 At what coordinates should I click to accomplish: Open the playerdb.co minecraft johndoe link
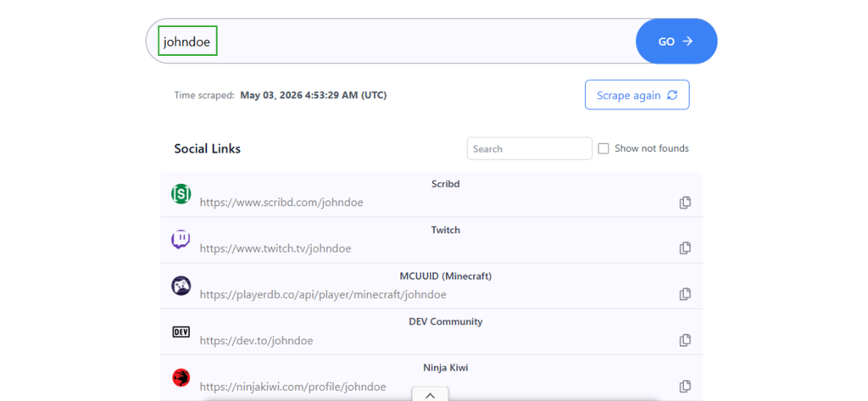pos(323,295)
